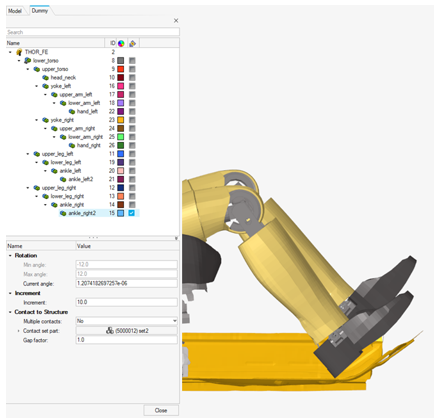Select the Dummy tab
434x418 pixels.
(x=40, y=11)
